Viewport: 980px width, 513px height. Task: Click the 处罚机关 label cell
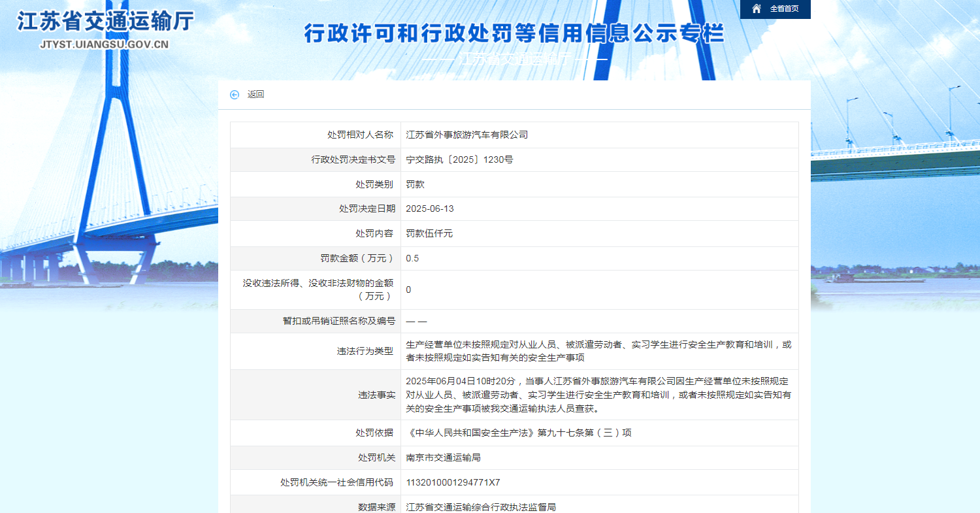click(x=316, y=458)
